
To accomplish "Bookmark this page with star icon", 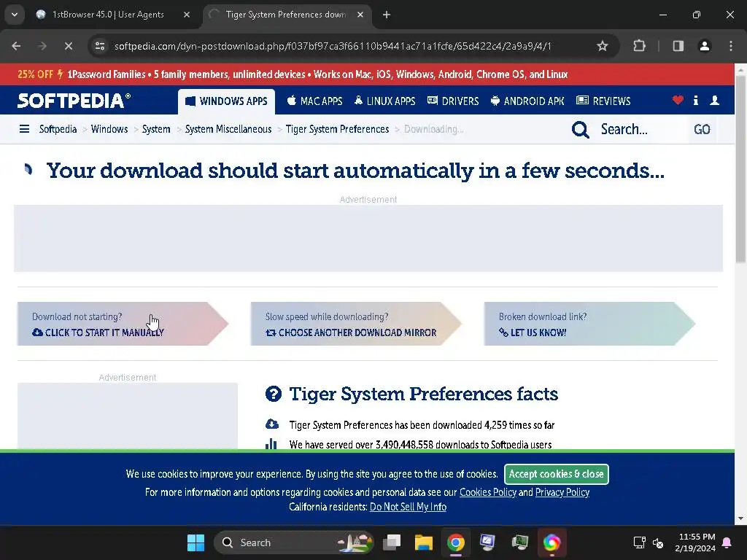I will click(602, 46).
